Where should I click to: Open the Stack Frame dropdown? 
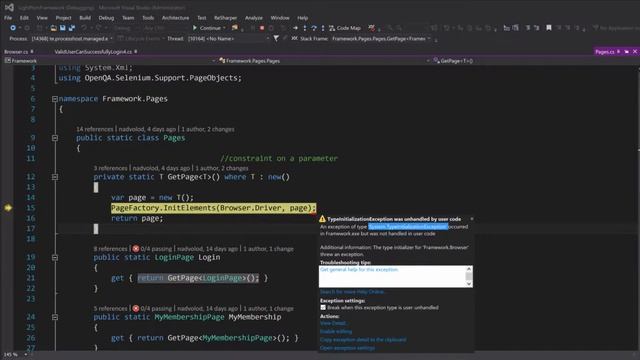point(381,38)
